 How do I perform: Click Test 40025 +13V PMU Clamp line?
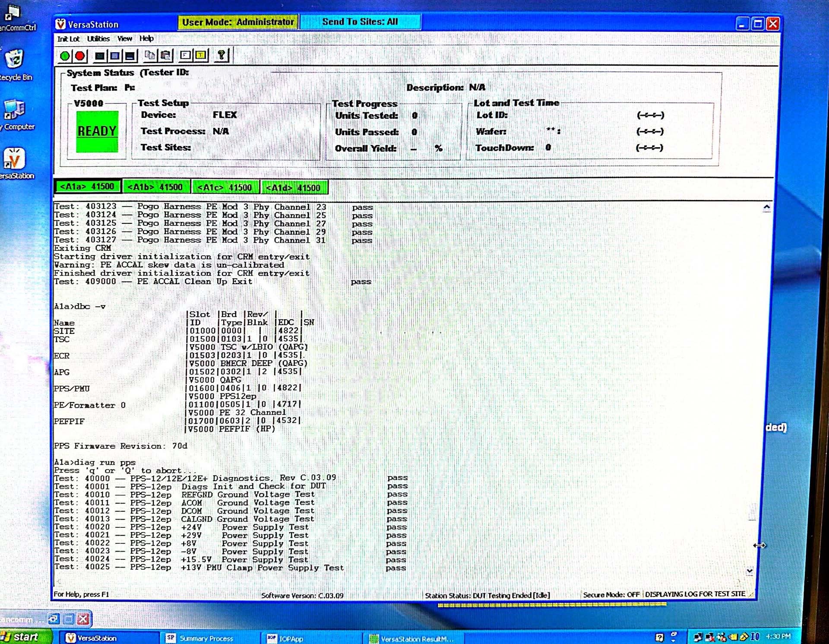click(x=230, y=567)
